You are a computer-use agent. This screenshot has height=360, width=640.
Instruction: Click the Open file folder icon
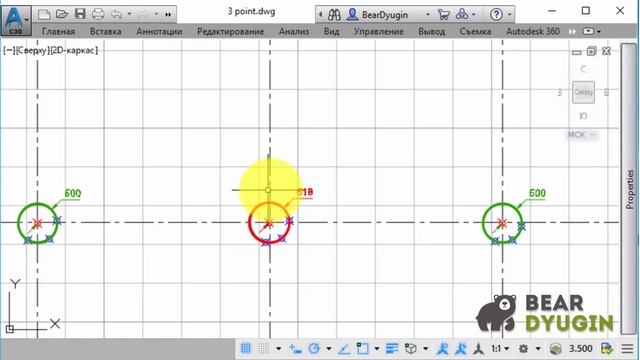pos(62,14)
